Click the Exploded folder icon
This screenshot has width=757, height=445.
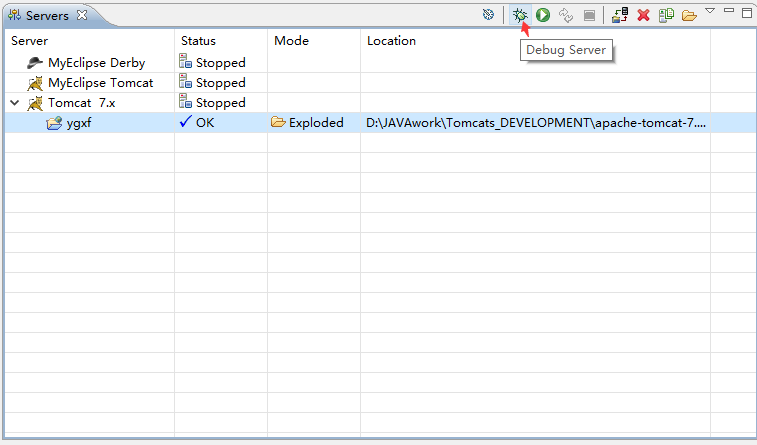278,122
